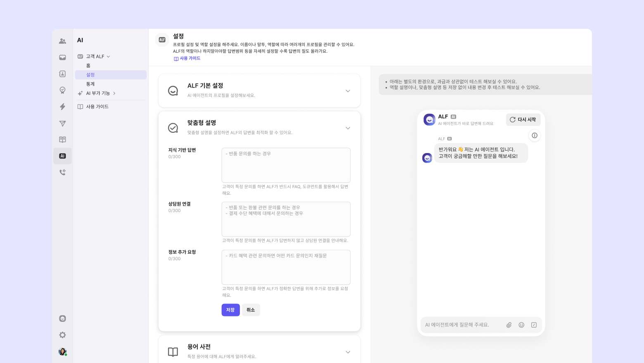Click the chat message input field
Screen dimensions: 644x363
pos(462,325)
